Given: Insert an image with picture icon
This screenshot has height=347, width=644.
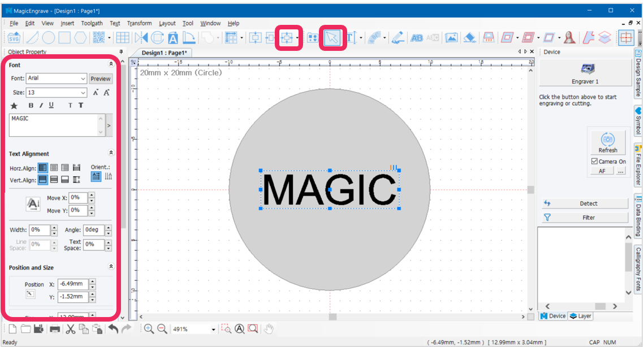Looking at the screenshot, I should click(x=451, y=38).
